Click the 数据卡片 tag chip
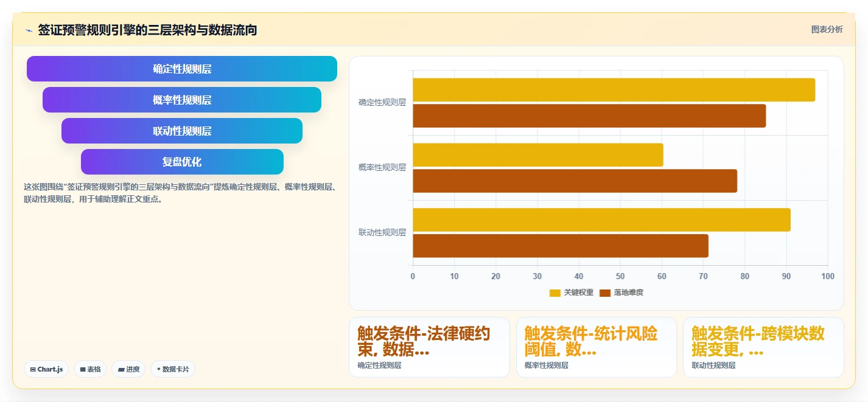Image resolution: width=868 pixels, height=402 pixels. (173, 369)
